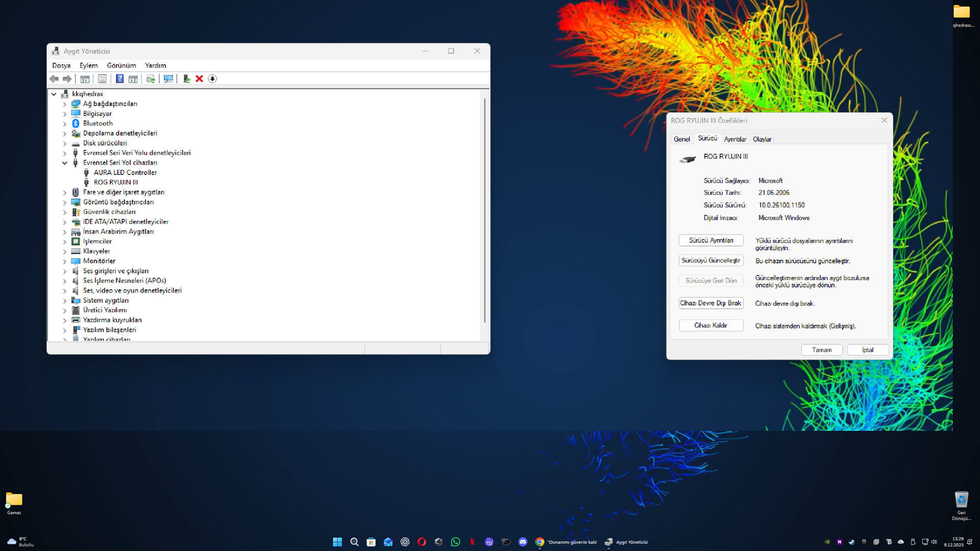Click Sürücüyü Güncelleştir button
Viewport: 980px width, 551px height.
(x=710, y=261)
